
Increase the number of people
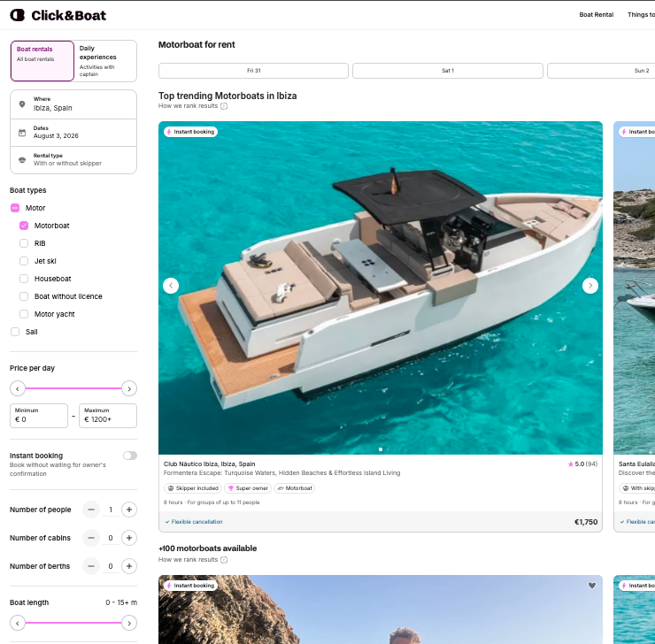[129, 510]
